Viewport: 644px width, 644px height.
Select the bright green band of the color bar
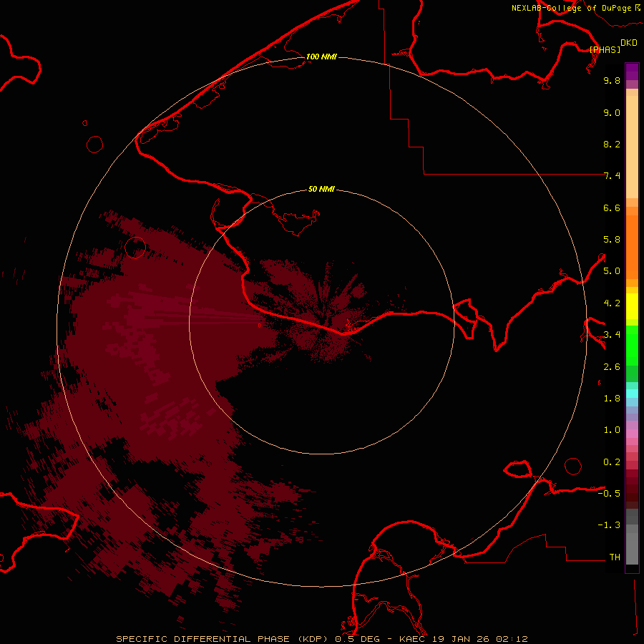632,346
